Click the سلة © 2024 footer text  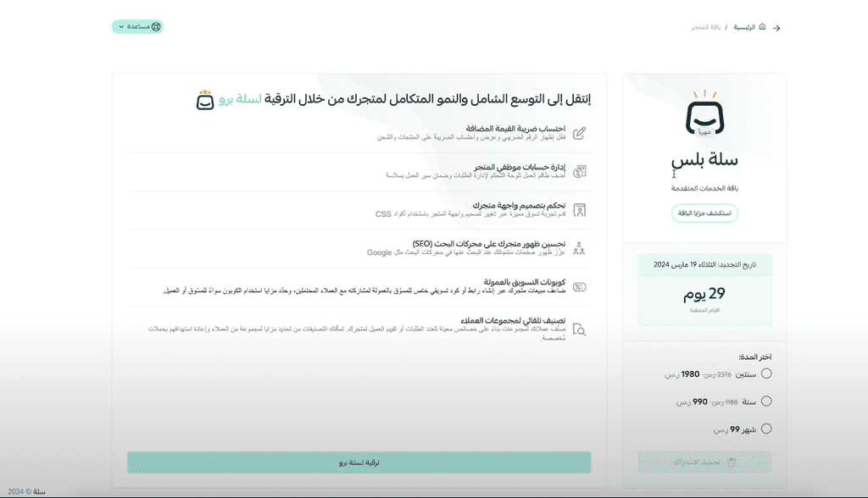coord(26,491)
